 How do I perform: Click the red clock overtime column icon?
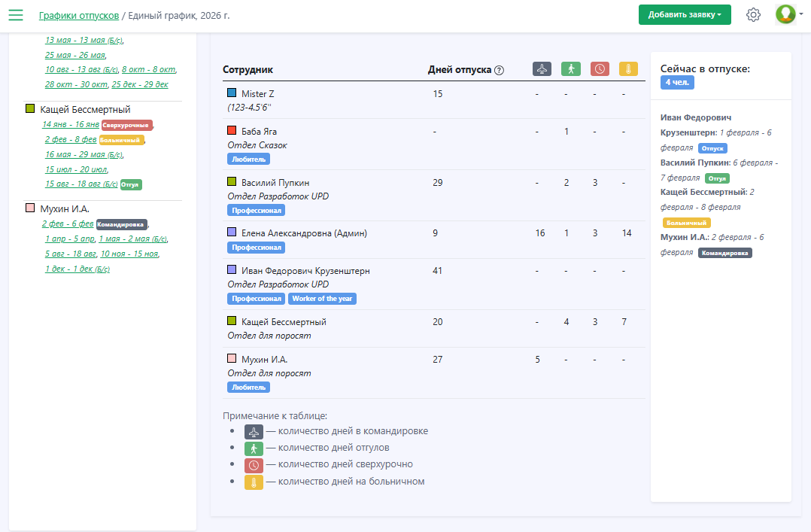600,68
